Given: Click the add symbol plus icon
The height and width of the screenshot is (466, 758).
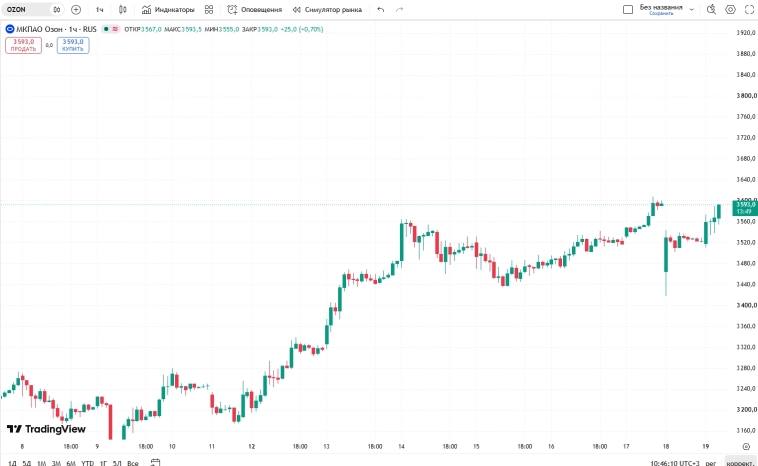Looking at the screenshot, I should pyautogui.click(x=76, y=10).
